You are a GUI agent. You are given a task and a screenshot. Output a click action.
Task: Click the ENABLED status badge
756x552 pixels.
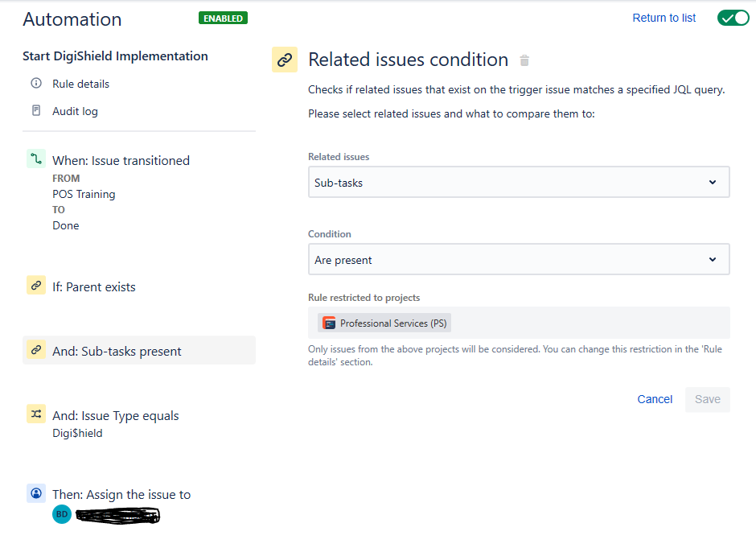(x=223, y=19)
